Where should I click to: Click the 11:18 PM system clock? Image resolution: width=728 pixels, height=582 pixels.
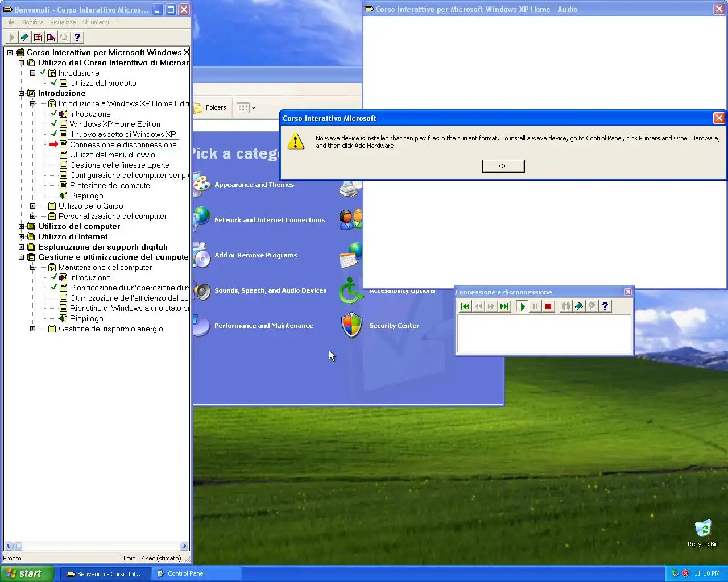(707, 573)
